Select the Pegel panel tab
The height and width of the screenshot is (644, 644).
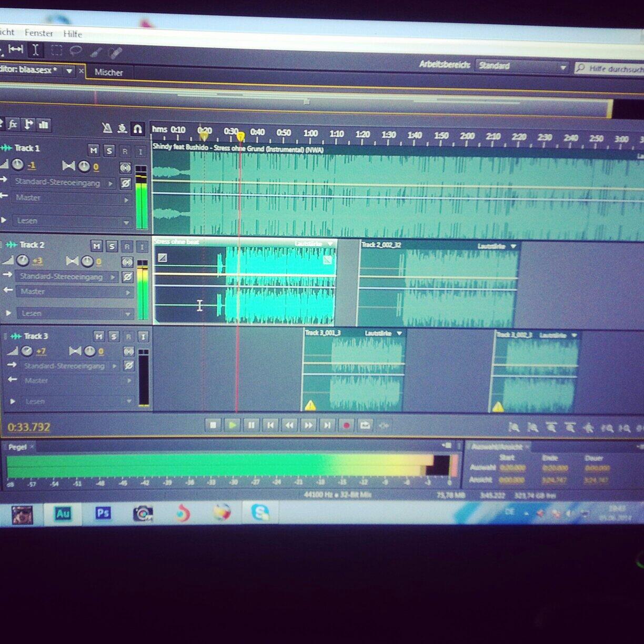click(x=17, y=447)
